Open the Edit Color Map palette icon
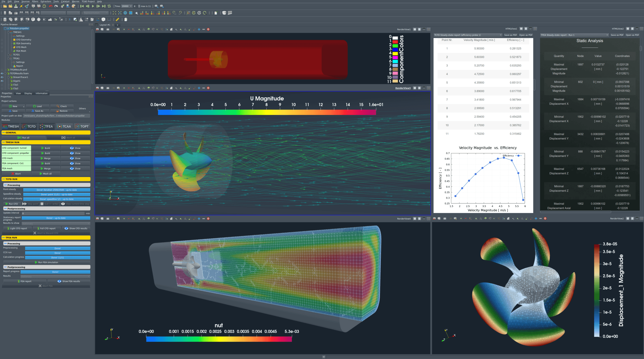Viewport: 644px width, 359px height. coord(73,6)
